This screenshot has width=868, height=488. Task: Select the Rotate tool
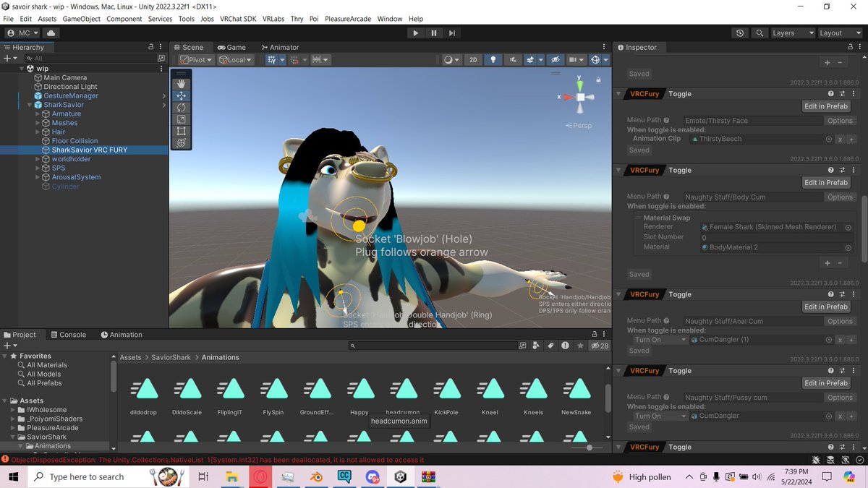[181, 108]
